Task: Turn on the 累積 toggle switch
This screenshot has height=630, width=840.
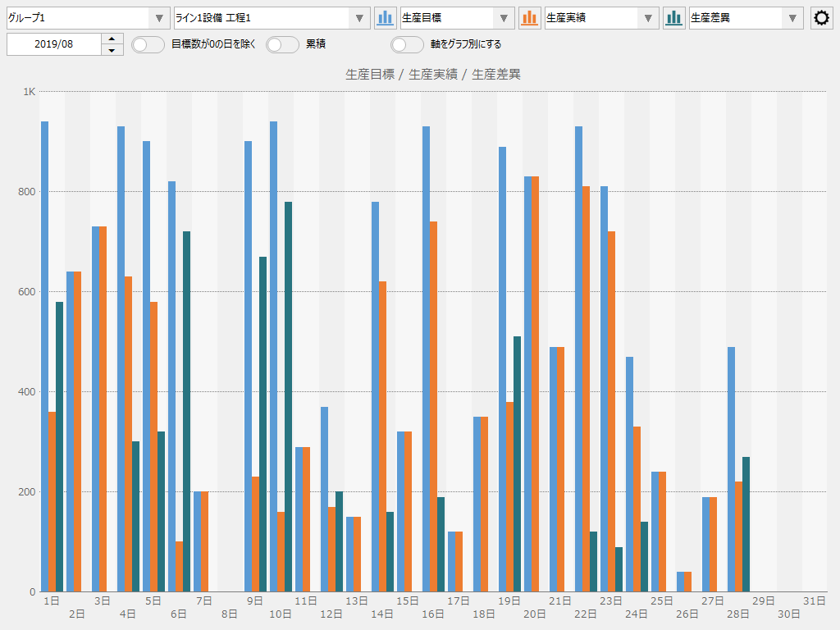Action: (282, 45)
